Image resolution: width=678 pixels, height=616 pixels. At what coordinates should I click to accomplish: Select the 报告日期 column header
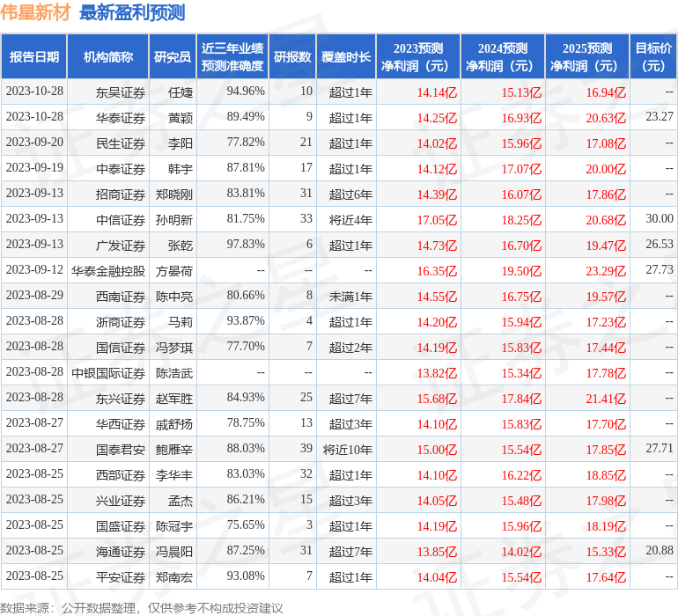point(34,56)
